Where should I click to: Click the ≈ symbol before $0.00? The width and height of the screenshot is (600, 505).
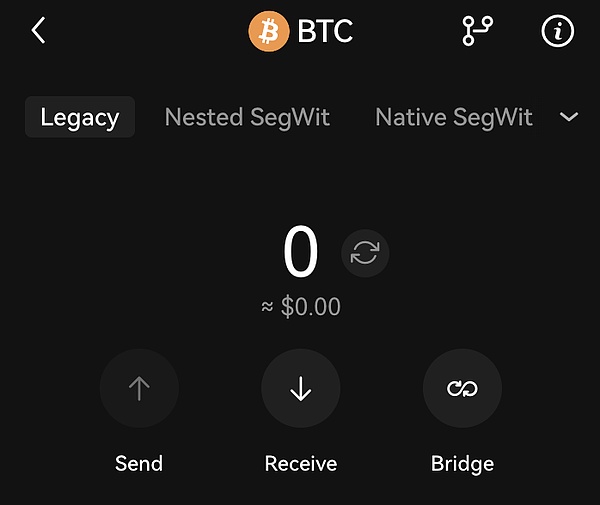point(267,308)
